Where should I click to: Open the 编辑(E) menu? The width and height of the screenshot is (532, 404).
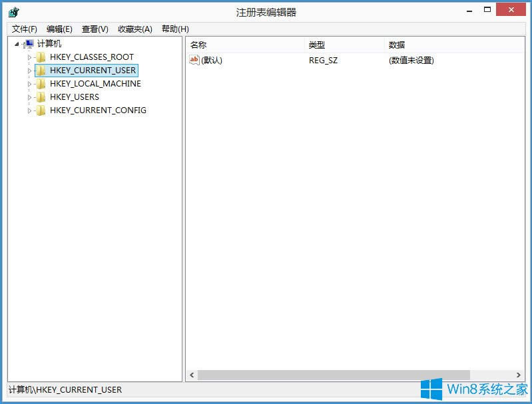click(x=59, y=29)
